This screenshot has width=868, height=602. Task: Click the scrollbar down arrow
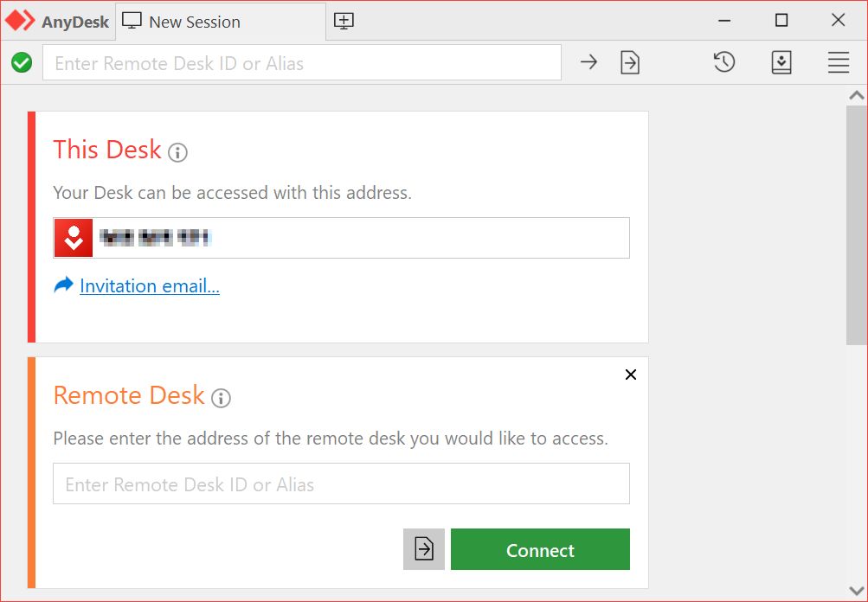coord(857,591)
